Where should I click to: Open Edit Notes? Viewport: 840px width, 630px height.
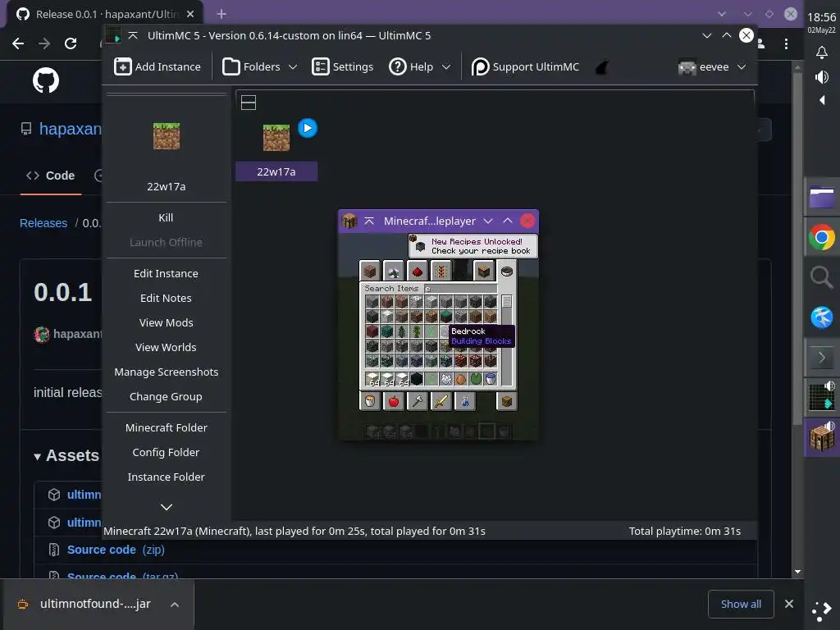pos(166,298)
